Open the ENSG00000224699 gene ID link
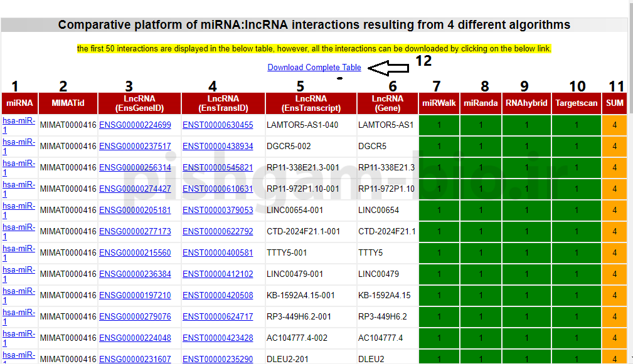Image resolution: width=633 pixels, height=364 pixels. point(135,125)
